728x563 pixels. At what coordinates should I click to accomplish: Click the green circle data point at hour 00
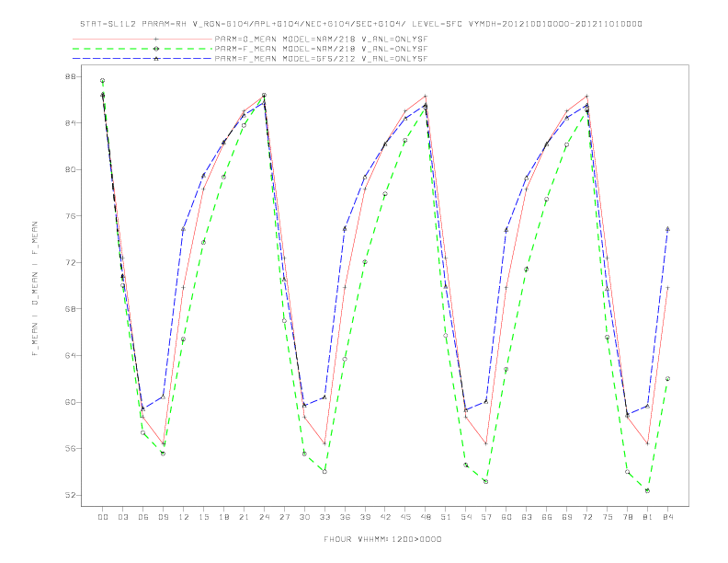[x=103, y=81]
